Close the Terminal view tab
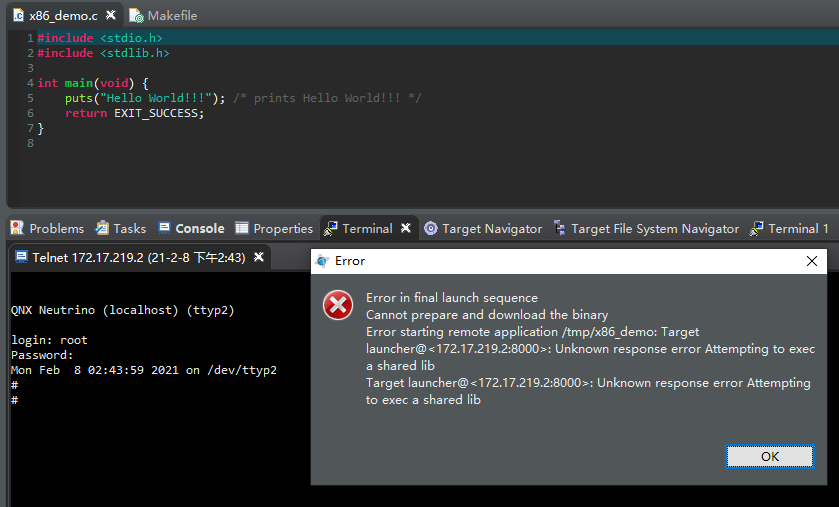839x507 pixels. click(x=406, y=228)
